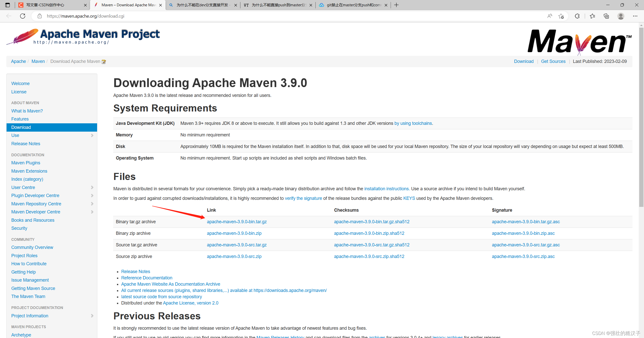Open the browser extensions puzzle icon

(x=577, y=16)
